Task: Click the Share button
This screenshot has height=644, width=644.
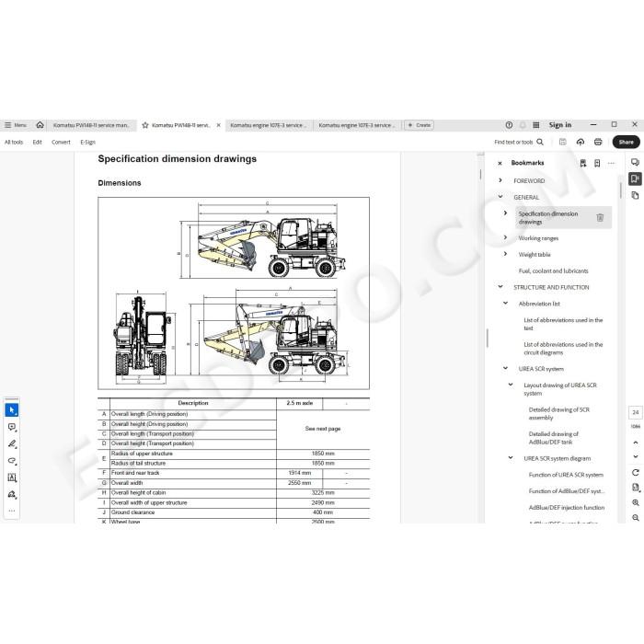Action: pyautogui.click(x=626, y=142)
